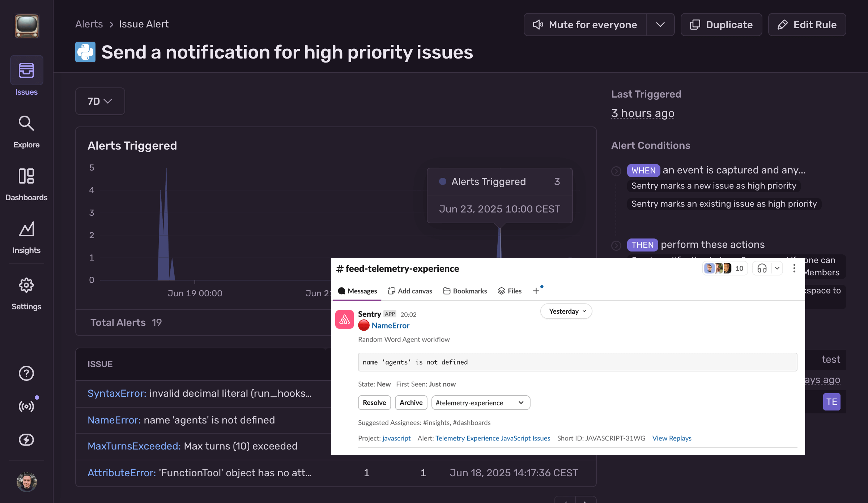Open the What's New broadcast icon
868x503 pixels.
coord(26,405)
